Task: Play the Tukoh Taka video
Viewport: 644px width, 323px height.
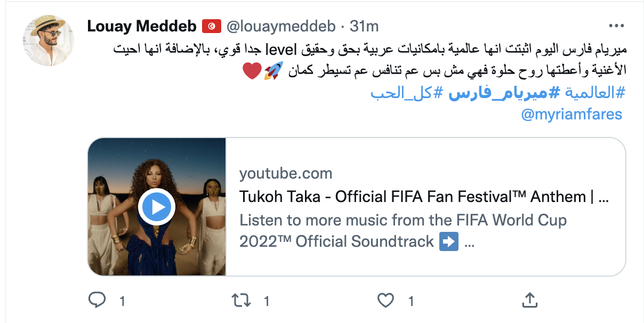Action: pyautogui.click(x=156, y=206)
